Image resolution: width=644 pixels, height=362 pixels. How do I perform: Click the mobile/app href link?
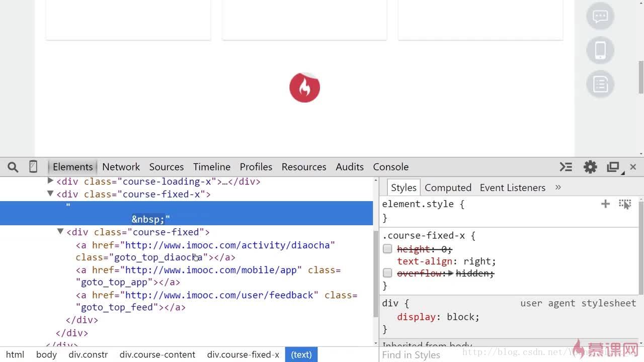coord(211,270)
